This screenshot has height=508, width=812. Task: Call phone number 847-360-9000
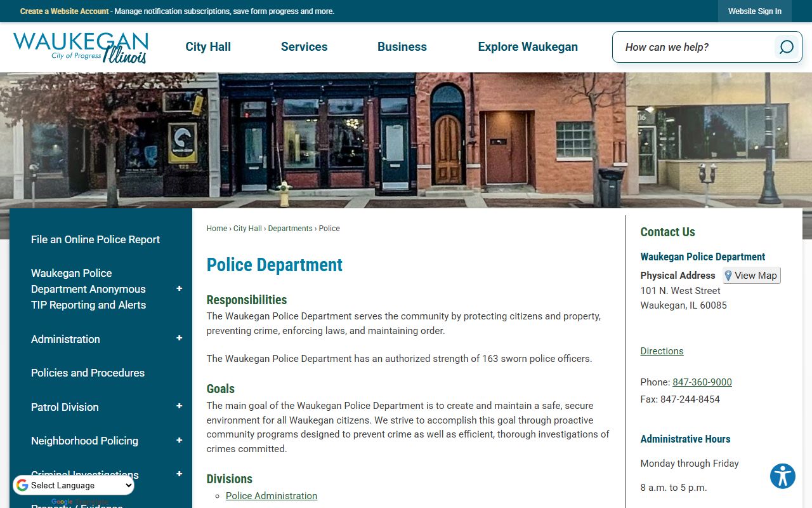(x=702, y=382)
